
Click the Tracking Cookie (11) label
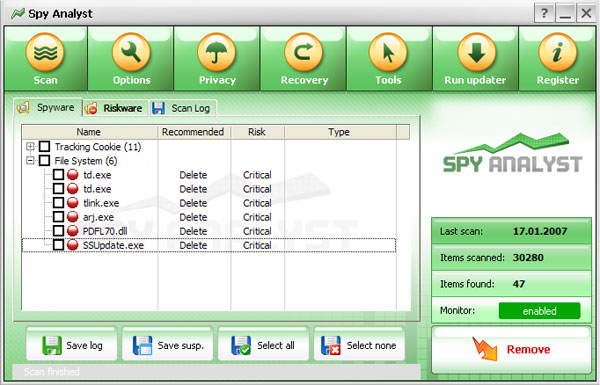tap(98, 147)
